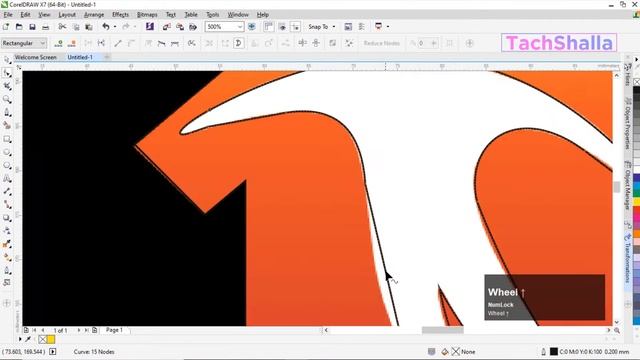Open the File menu
Screen dimensions: 640x360
pyautogui.click(x=8, y=15)
